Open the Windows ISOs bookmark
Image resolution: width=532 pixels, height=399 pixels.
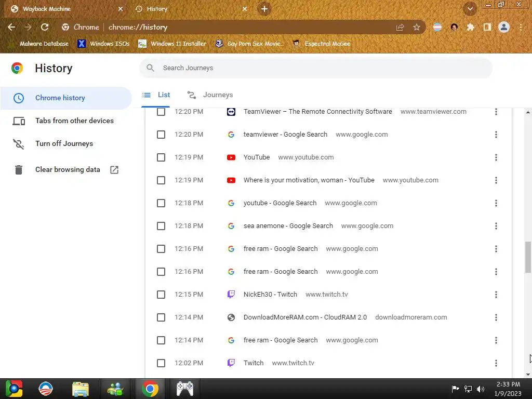pyautogui.click(x=103, y=44)
